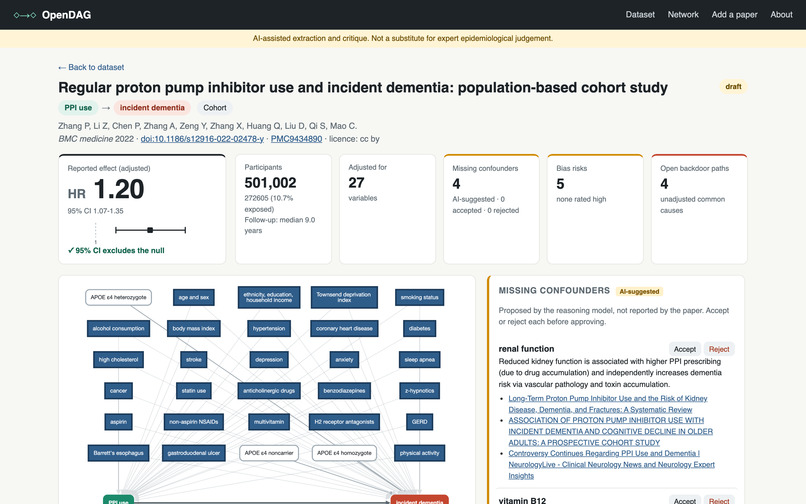Select the anticholinergic drugs node

tap(269, 391)
